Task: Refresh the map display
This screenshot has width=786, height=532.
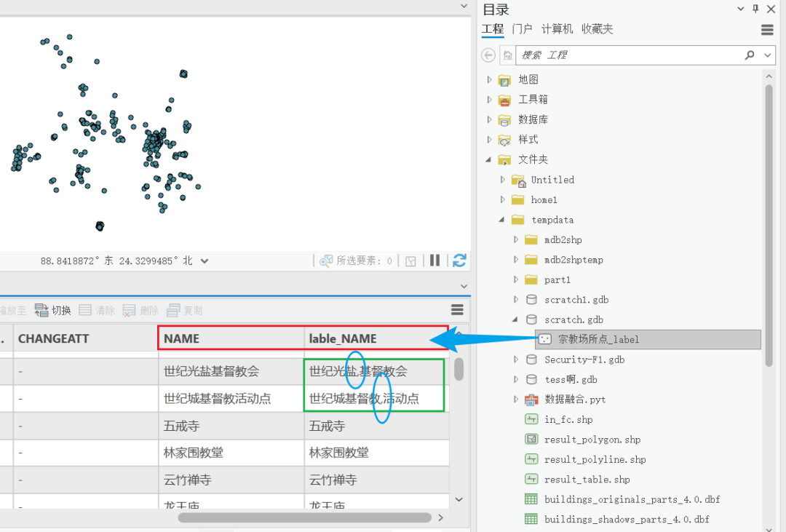Action: [x=459, y=260]
